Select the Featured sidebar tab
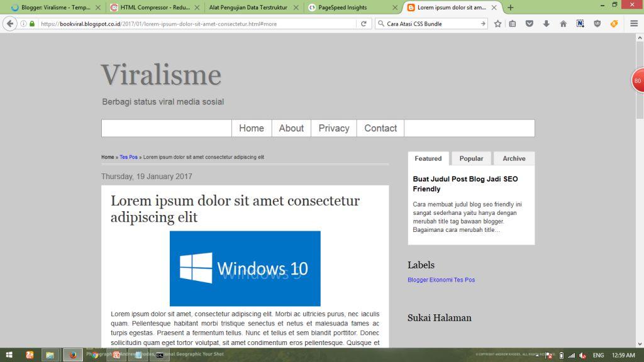 click(428, 158)
